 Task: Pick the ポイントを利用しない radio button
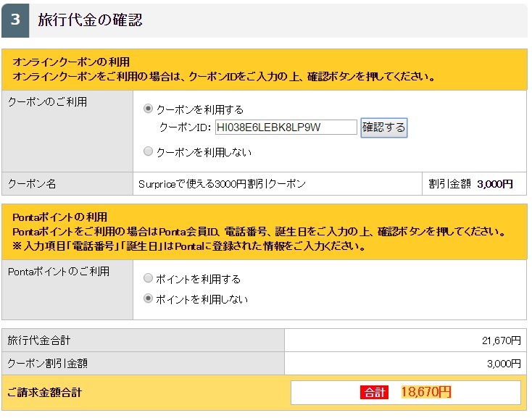point(149,299)
